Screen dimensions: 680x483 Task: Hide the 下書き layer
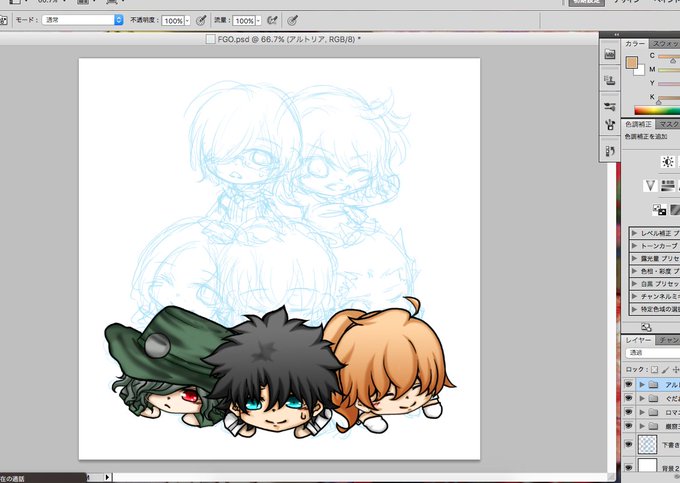click(x=628, y=444)
